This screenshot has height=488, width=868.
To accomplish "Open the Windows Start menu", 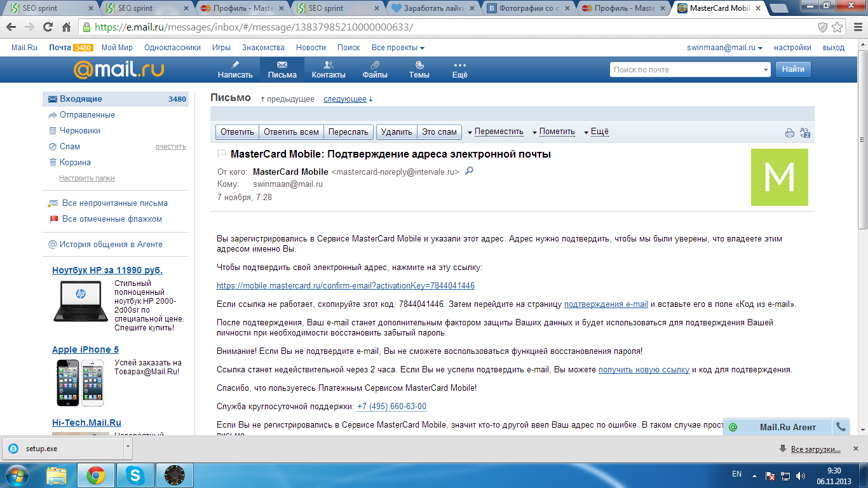I will (x=17, y=475).
